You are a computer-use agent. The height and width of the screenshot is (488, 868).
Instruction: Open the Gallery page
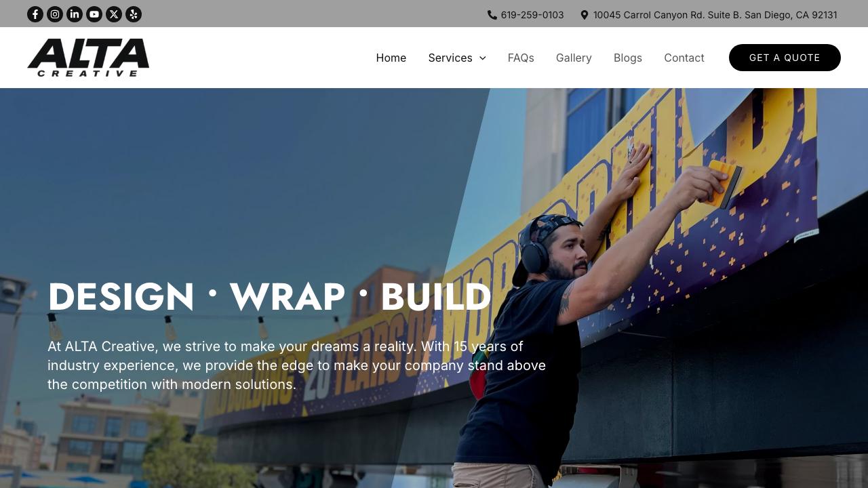point(574,58)
